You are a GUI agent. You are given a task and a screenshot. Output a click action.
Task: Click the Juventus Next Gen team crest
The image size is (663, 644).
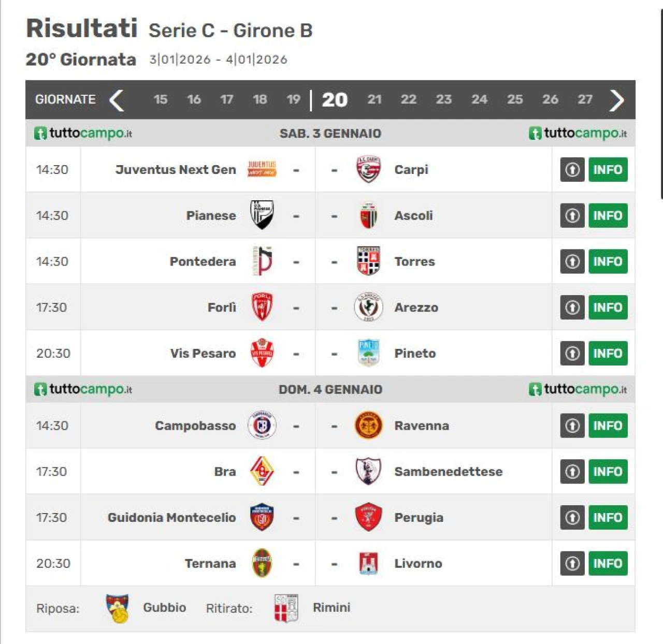point(262,169)
